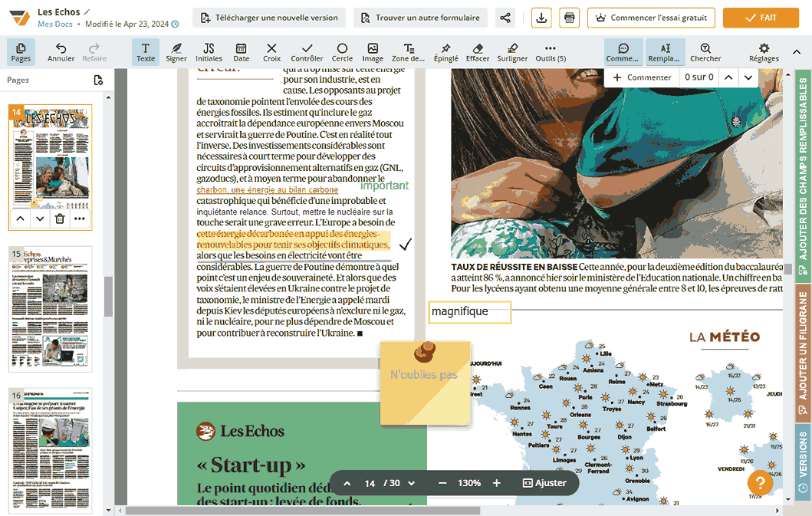Select page 14 thumbnail

click(x=51, y=156)
